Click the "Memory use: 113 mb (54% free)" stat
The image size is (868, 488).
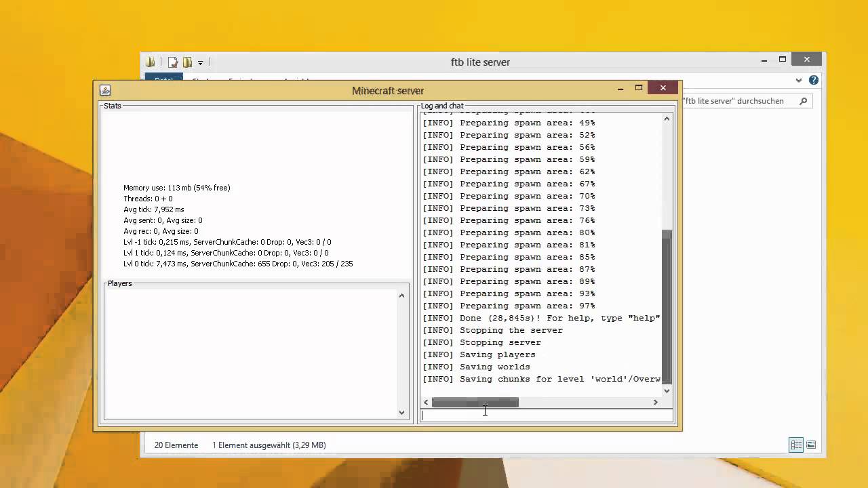pos(177,188)
